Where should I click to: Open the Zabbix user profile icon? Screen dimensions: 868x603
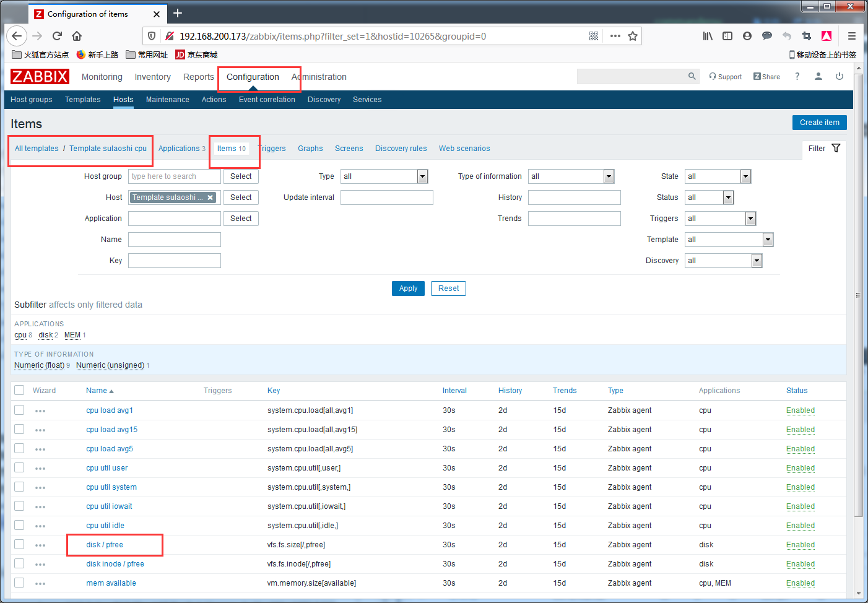[818, 76]
